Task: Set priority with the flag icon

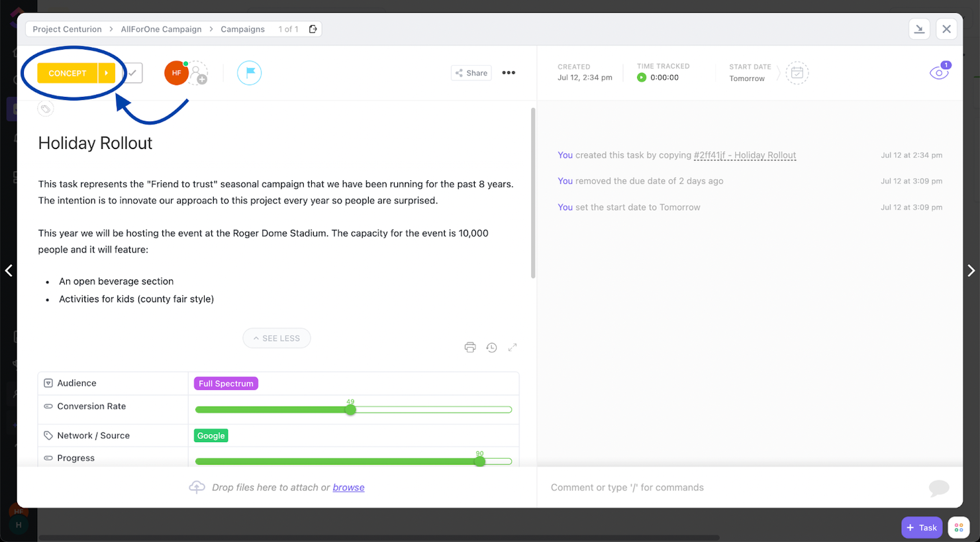Action: point(250,73)
